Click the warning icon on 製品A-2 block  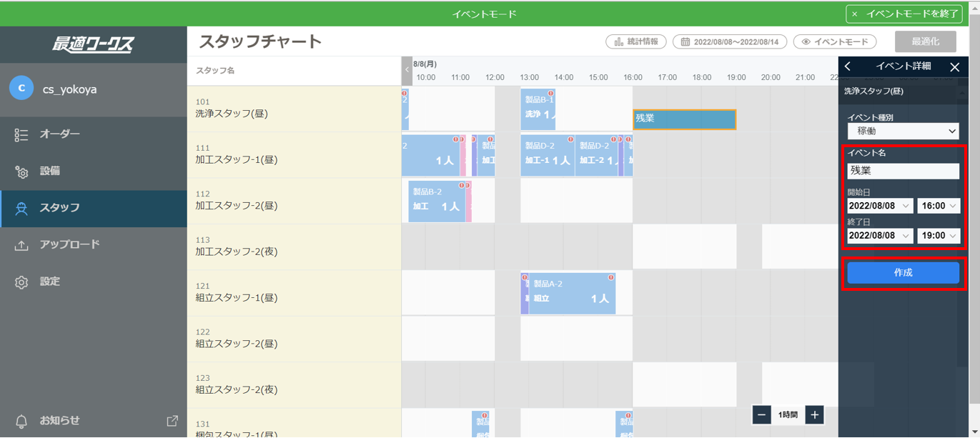(x=611, y=277)
